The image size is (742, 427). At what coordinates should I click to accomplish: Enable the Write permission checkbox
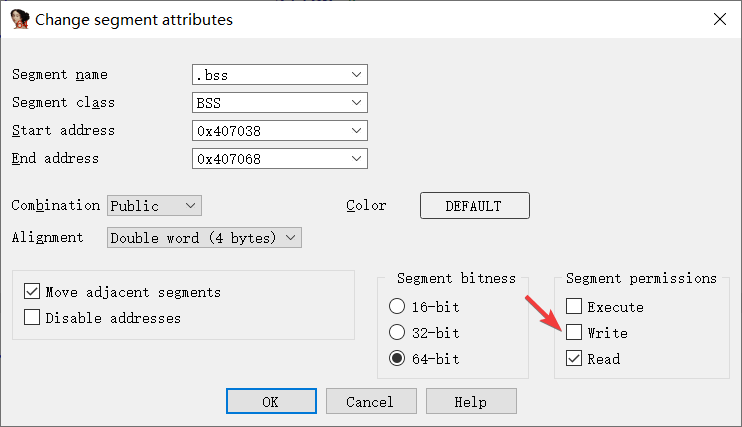pyautogui.click(x=574, y=333)
